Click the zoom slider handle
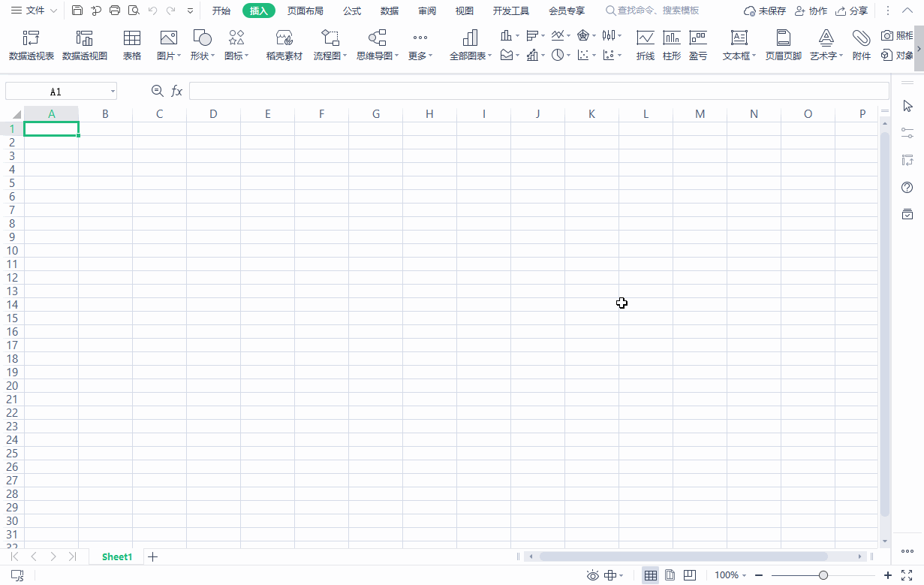 coord(823,575)
